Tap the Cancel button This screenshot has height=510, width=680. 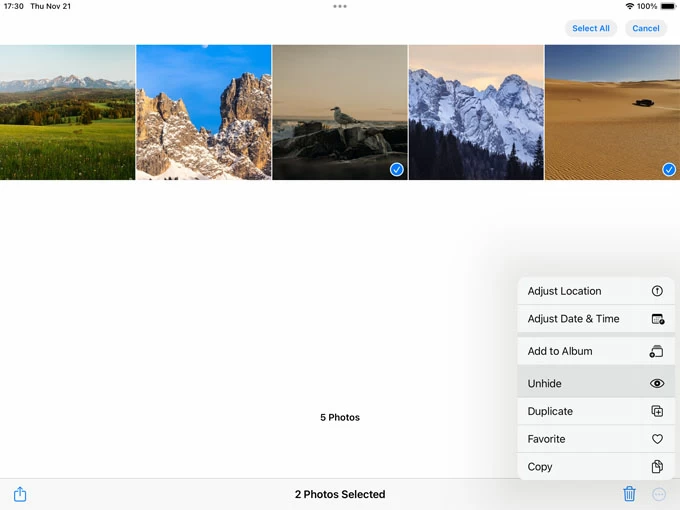click(646, 28)
